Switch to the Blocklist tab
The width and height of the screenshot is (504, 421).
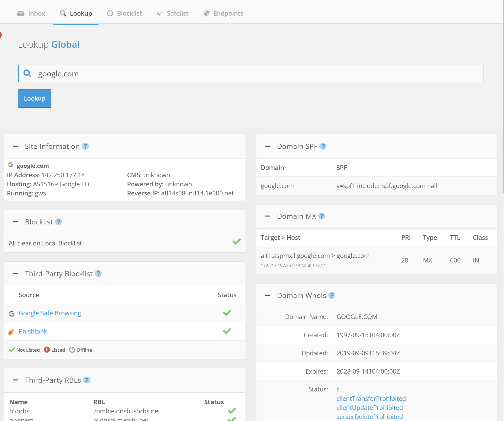[124, 13]
